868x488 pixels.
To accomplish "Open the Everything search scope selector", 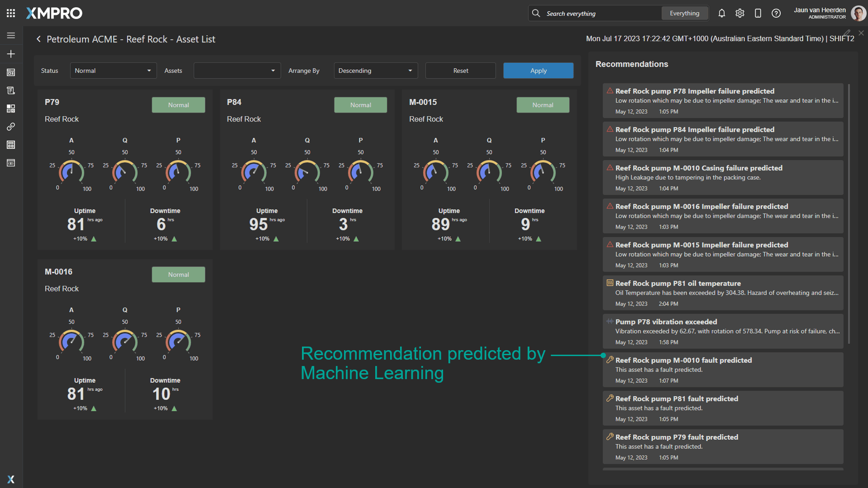I will coord(684,13).
